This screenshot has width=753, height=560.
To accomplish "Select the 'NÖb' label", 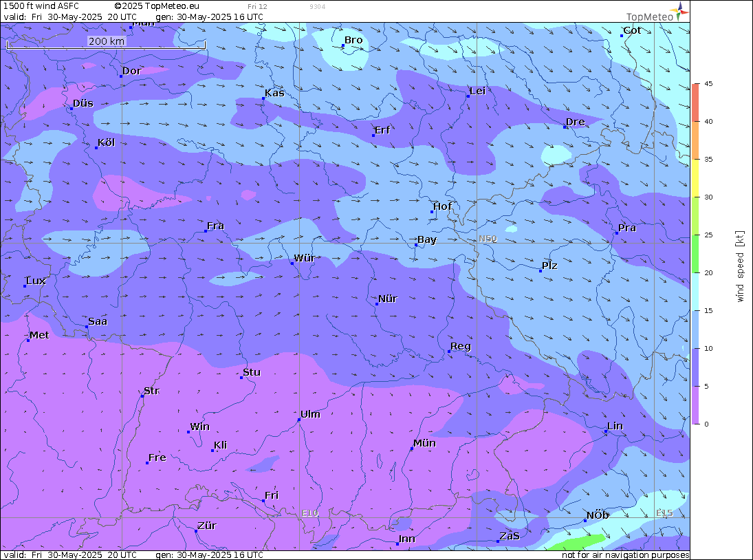I will pyautogui.click(x=598, y=515).
